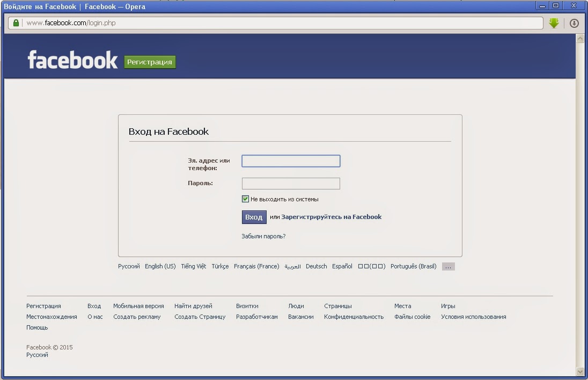Open the 'Забыли пароль?' link
This screenshot has height=380, width=588.
(x=263, y=236)
